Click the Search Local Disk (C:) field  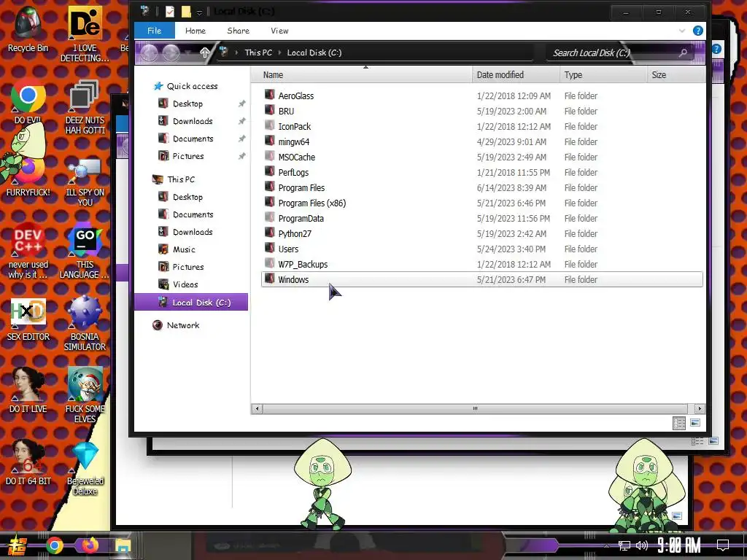coord(619,52)
